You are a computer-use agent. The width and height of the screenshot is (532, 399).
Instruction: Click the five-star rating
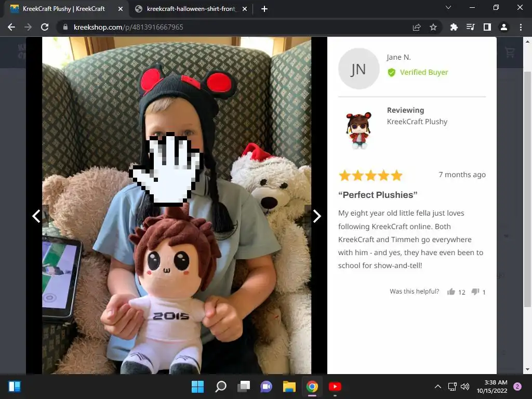[x=370, y=176]
